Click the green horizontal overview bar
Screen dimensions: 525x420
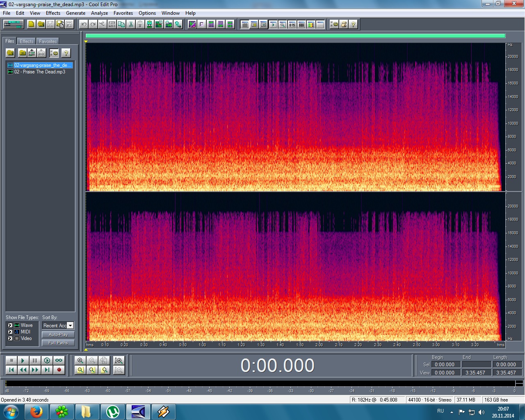295,36
